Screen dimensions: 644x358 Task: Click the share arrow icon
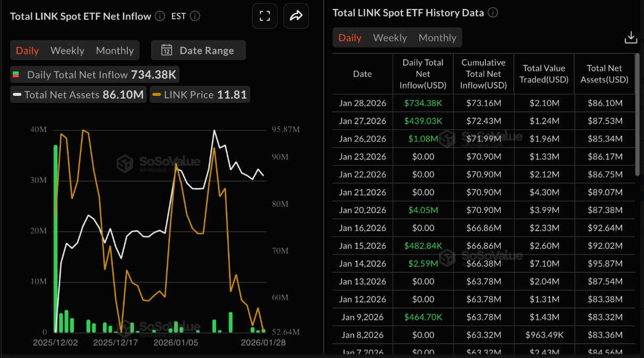(296, 16)
